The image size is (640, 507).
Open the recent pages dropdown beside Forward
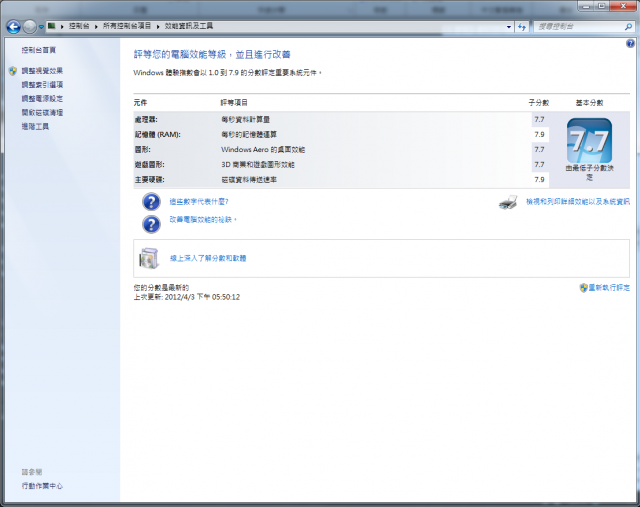(41, 27)
